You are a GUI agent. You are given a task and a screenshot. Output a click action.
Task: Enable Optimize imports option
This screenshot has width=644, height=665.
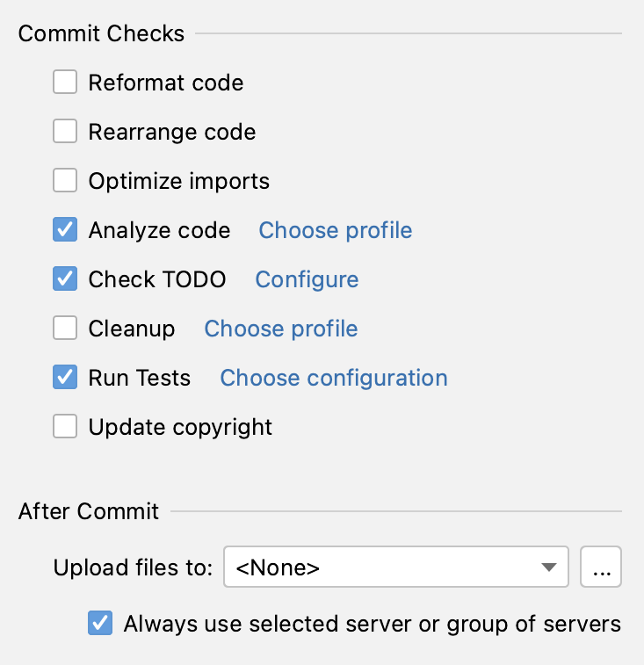click(x=65, y=180)
